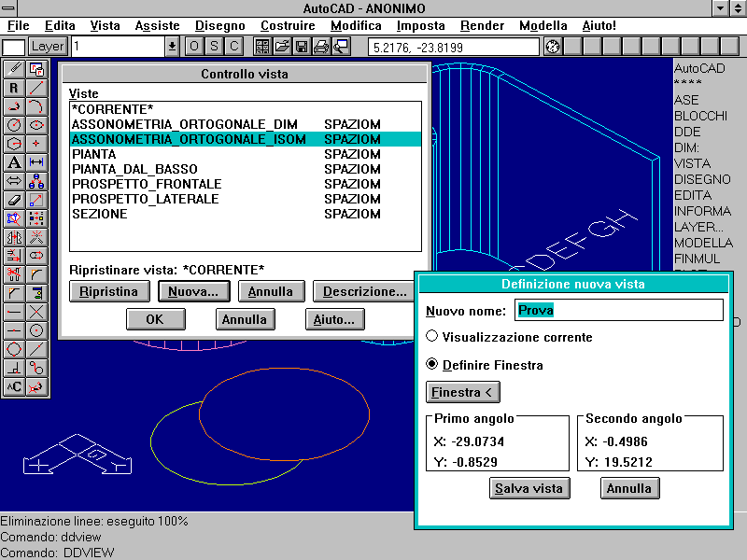Screen dimensions: 747x560
Task: Select *CORRENTE* in the Viste list
Action: [246, 109]
